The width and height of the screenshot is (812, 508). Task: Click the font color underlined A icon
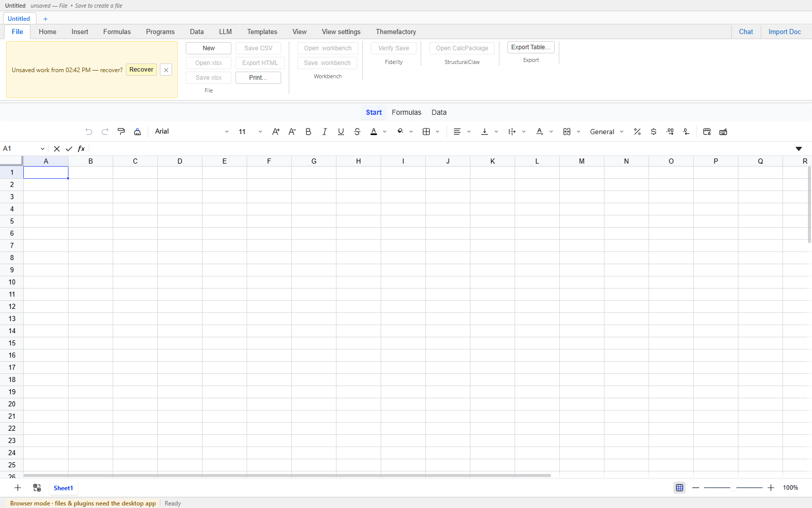coord(374,132)
